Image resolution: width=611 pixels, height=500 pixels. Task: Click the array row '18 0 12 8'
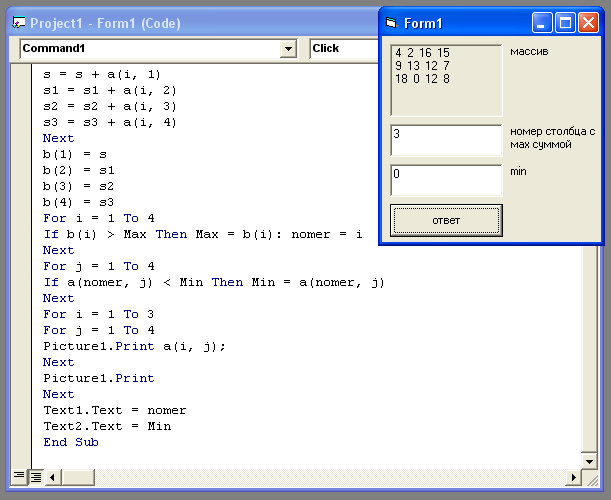(x=422, y=79)
